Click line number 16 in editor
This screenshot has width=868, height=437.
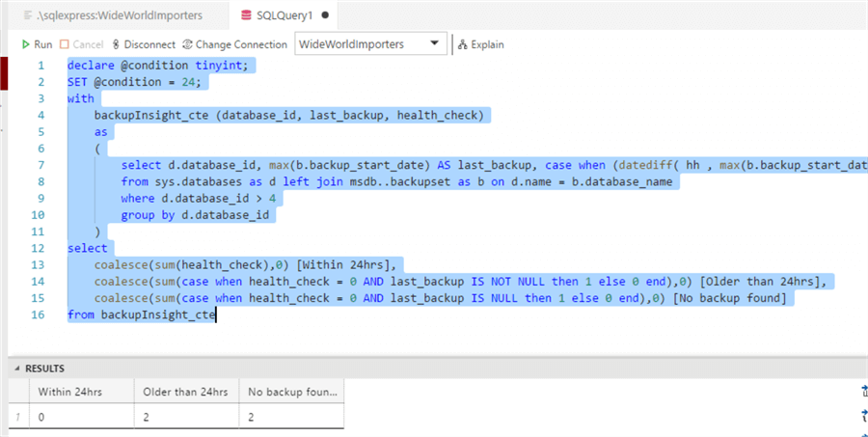click(x=40, y=314)
